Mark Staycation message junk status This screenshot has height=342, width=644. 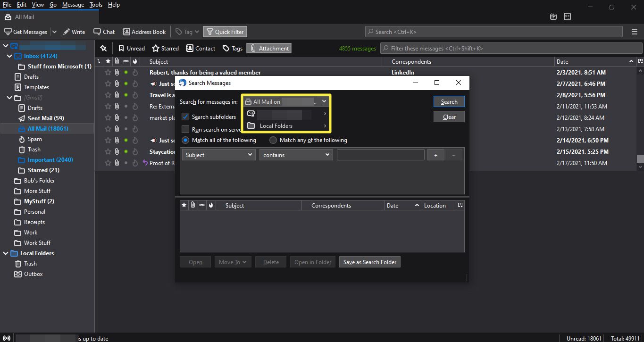pyautogui.click(x=135, y=152)
